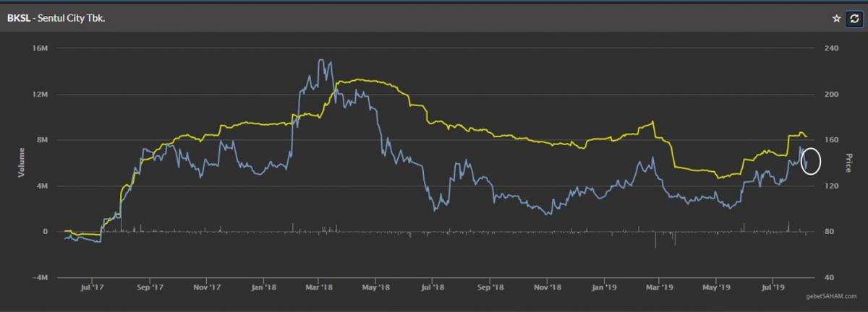Select the Sep '17 date axis label

149,288
